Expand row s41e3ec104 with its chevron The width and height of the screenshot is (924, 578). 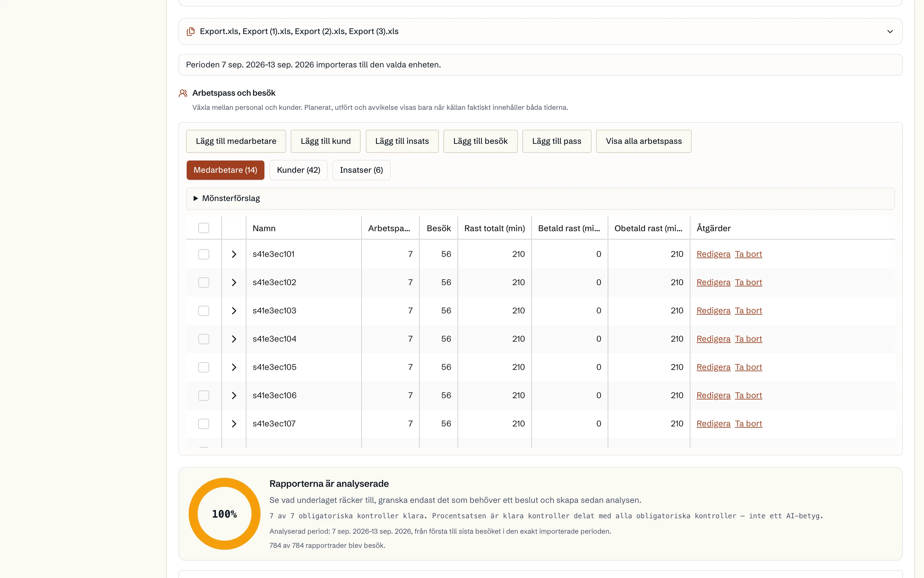[234, 339]
